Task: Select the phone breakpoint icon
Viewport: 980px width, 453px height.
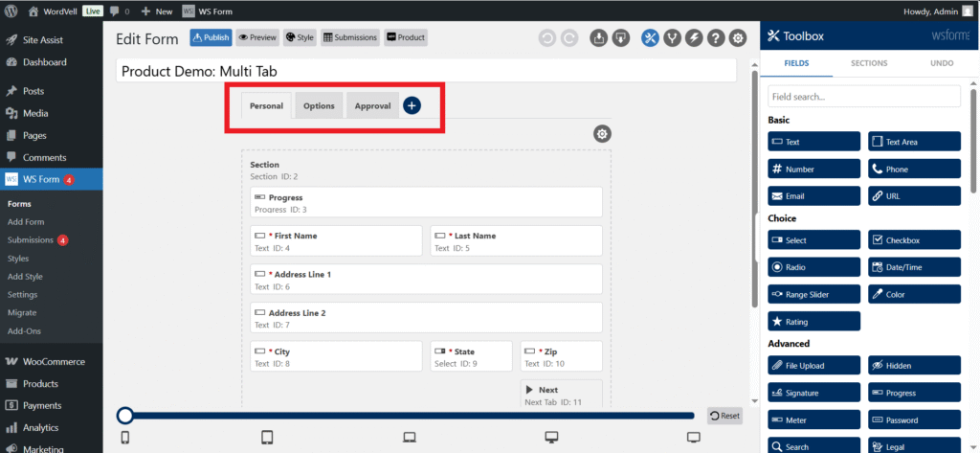Action: click(124, 438)
